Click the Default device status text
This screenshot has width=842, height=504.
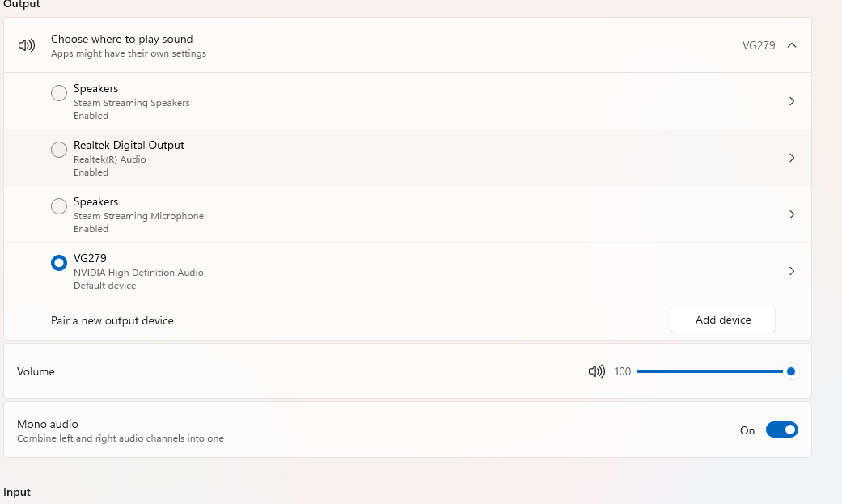104,286
